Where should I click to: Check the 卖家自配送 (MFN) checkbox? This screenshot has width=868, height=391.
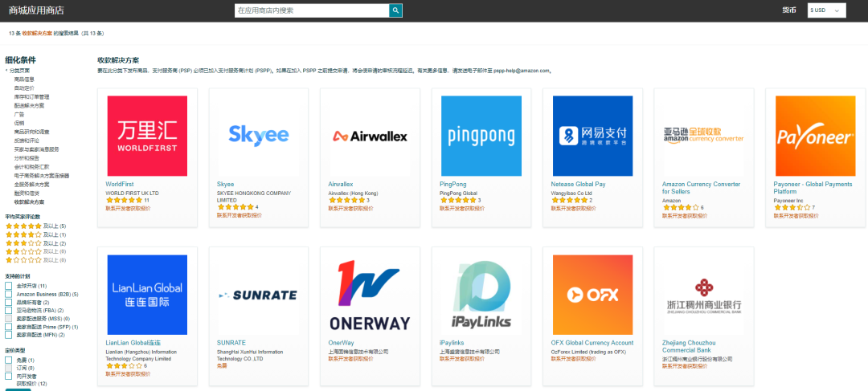[x=8, y=335]
